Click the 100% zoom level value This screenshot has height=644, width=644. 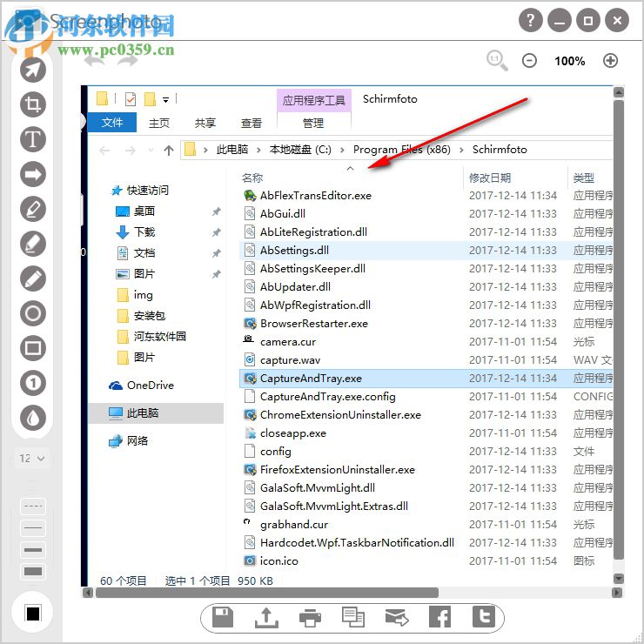[x=570, y=61]
